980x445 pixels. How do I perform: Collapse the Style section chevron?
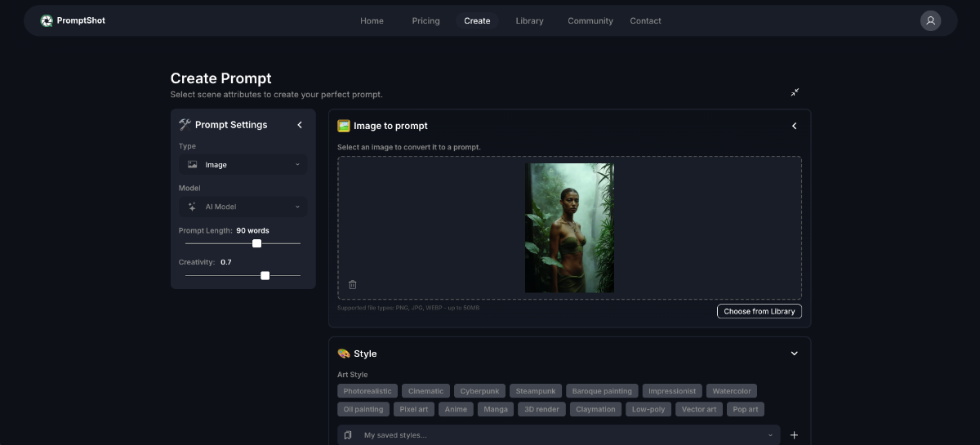pyautogui.click(x=794, y=354)
